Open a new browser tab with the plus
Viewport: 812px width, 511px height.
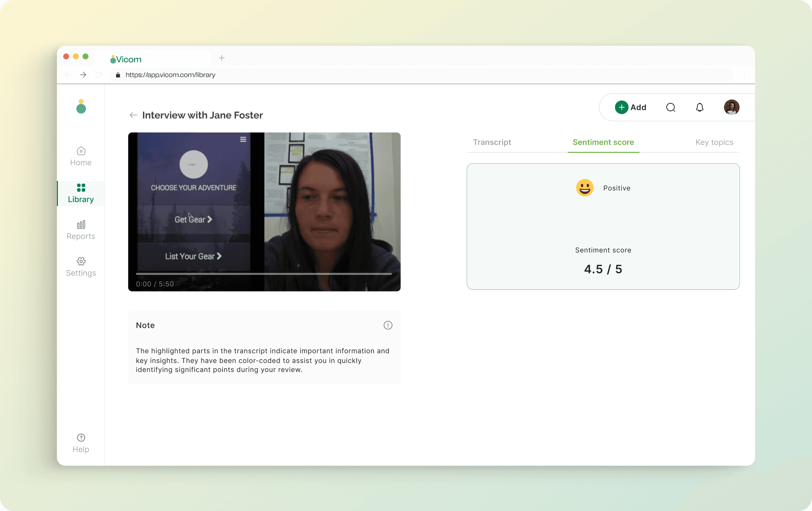[221, 58]
